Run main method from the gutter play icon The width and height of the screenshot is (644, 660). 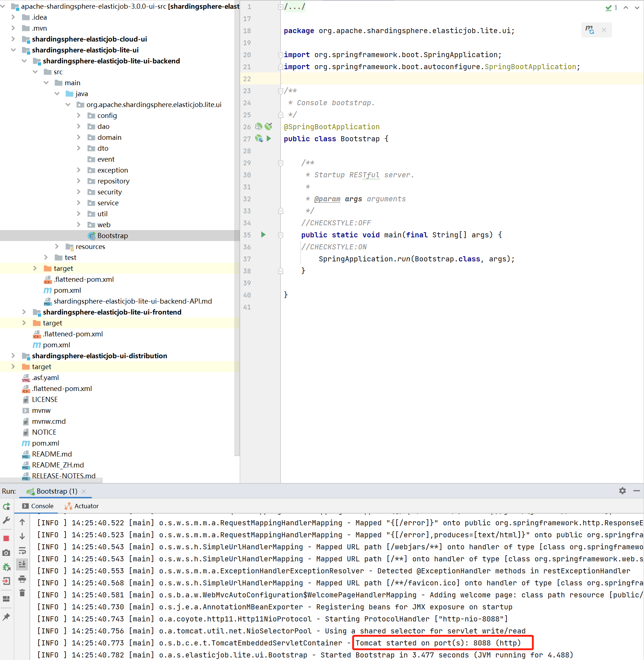click(263, 235)
